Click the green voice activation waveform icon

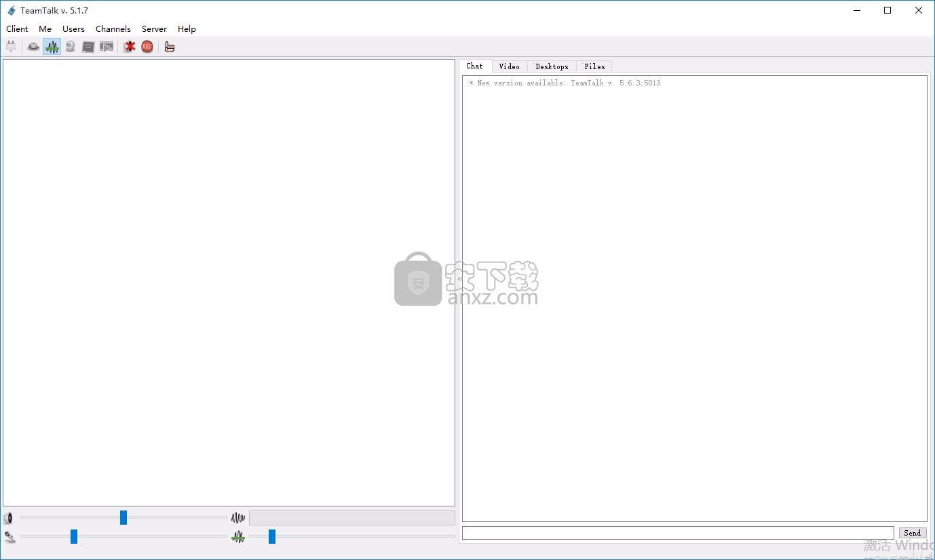click(238, 537)
